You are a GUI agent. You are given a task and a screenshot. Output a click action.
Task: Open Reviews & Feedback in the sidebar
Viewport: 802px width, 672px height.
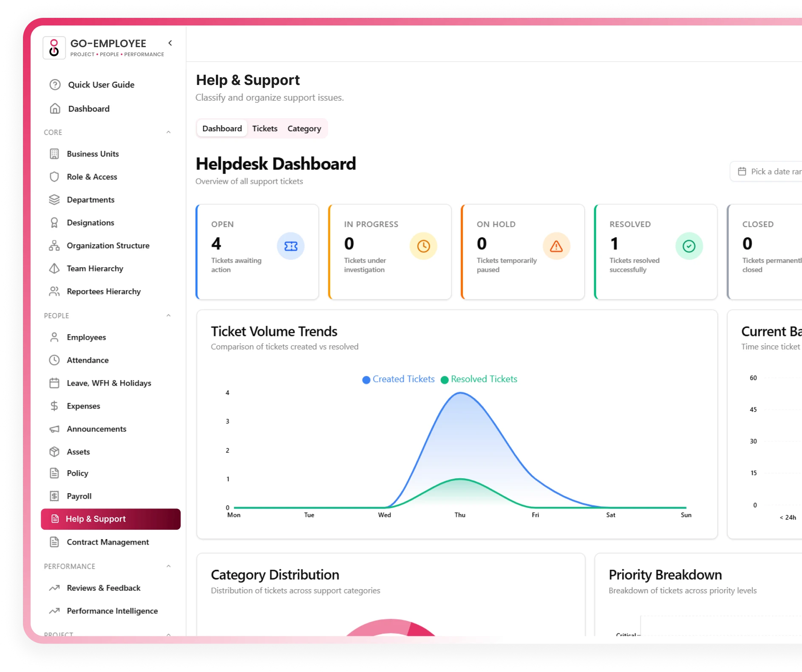[111, 588]
